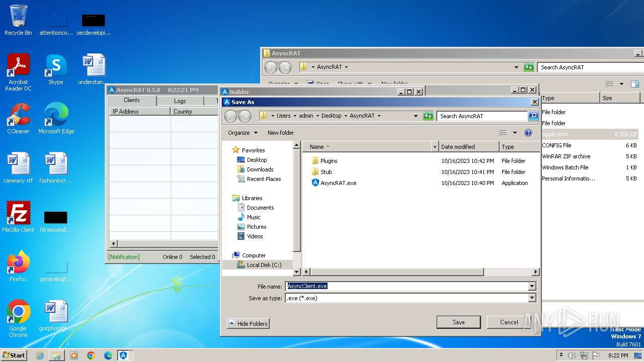Click Search AsyncRAT field in Explorer window
Screen dimensions: 644x362
coord(590,67)
